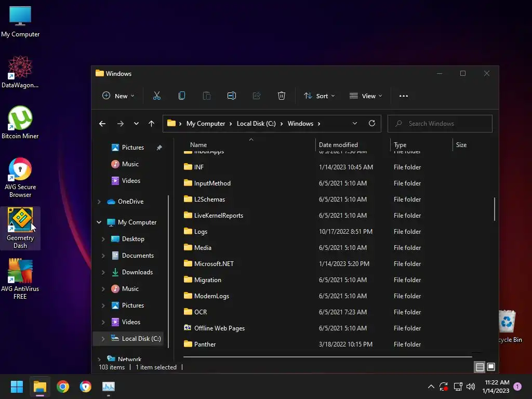Expand the Downloads tree node

103,272
